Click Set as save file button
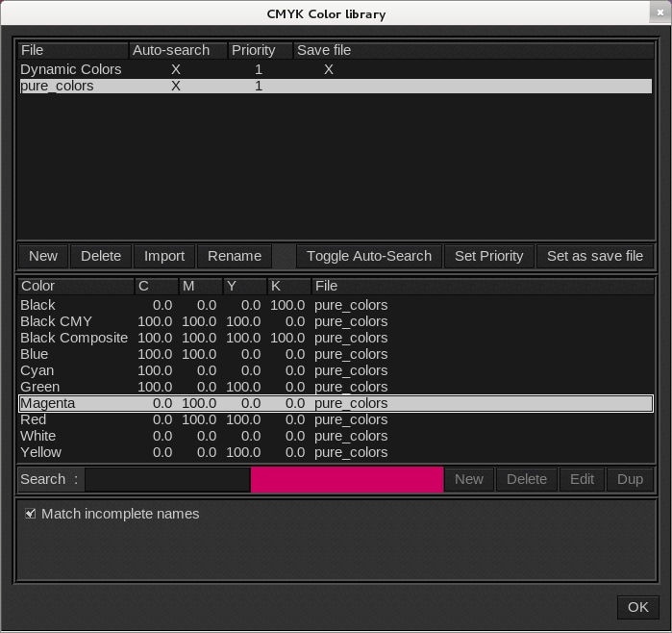 (x=594, y=256)
